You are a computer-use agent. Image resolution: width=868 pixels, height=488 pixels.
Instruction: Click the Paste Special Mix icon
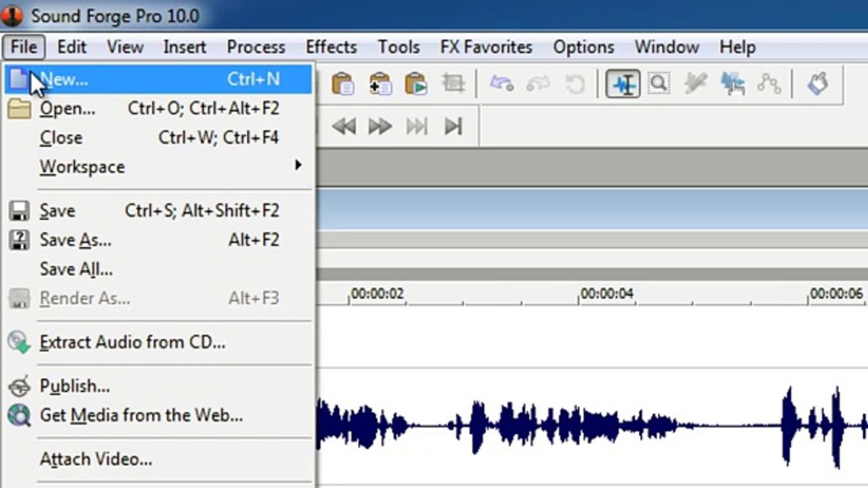380,84
